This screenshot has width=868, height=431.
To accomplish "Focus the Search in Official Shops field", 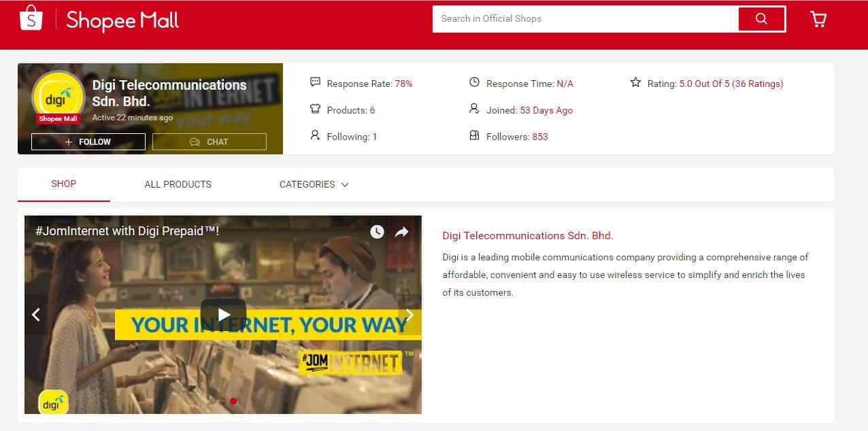I will [586, 19].
